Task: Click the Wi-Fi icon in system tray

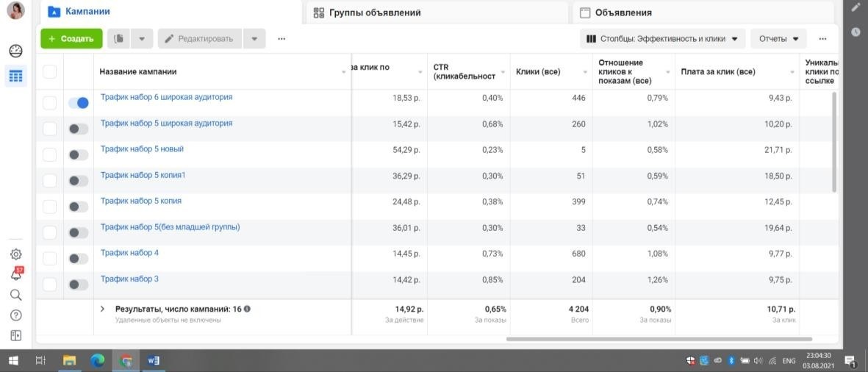Action: click(x=772, y=361)
